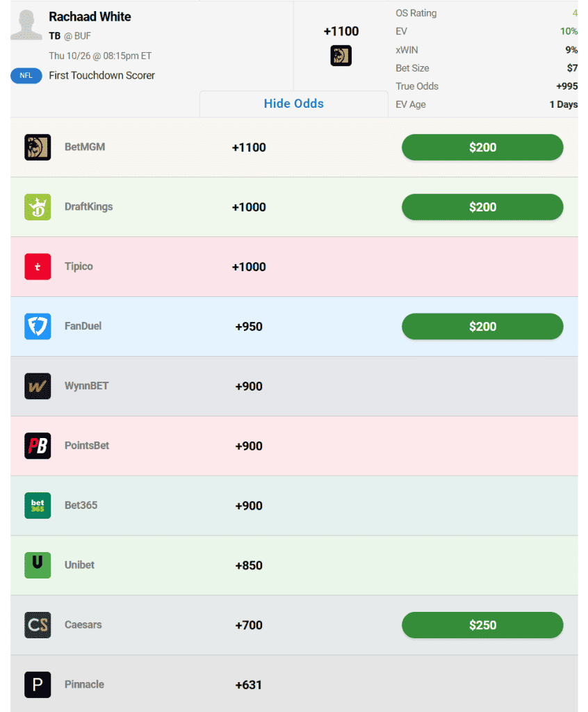
Task: Select the NFL league badge
Action: (26, 76)
